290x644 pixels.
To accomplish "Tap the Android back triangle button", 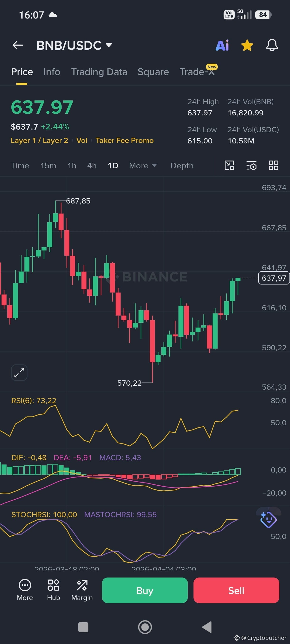I will (x=207, y=627).
